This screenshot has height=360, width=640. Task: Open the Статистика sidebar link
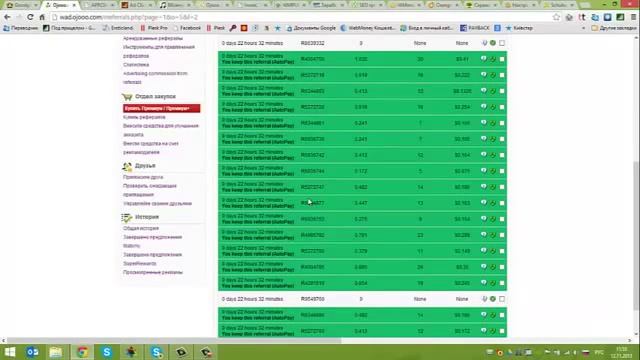[x=136, y=64]
